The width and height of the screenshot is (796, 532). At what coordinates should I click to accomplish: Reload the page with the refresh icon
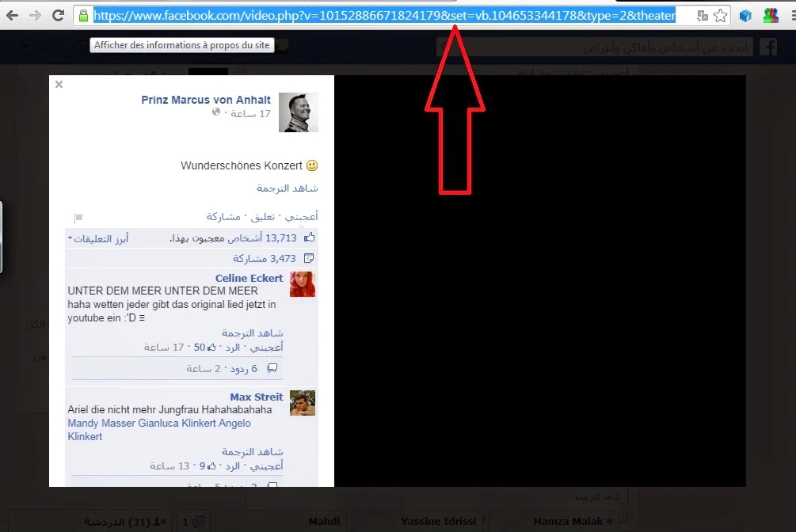tap(58, 15)
